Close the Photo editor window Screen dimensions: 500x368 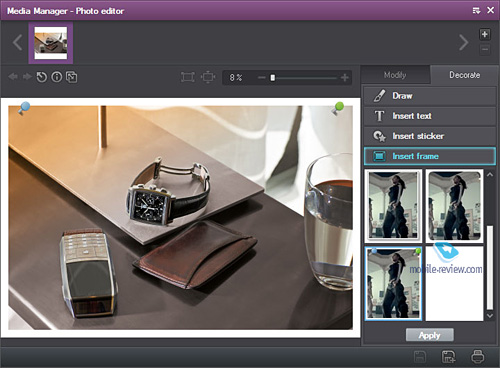(491, 10)
